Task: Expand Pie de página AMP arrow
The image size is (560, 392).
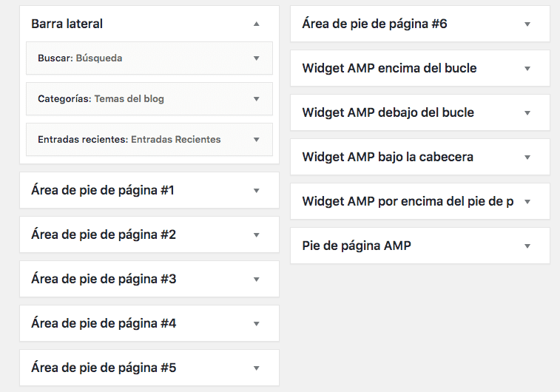Action: click(527, 246)
